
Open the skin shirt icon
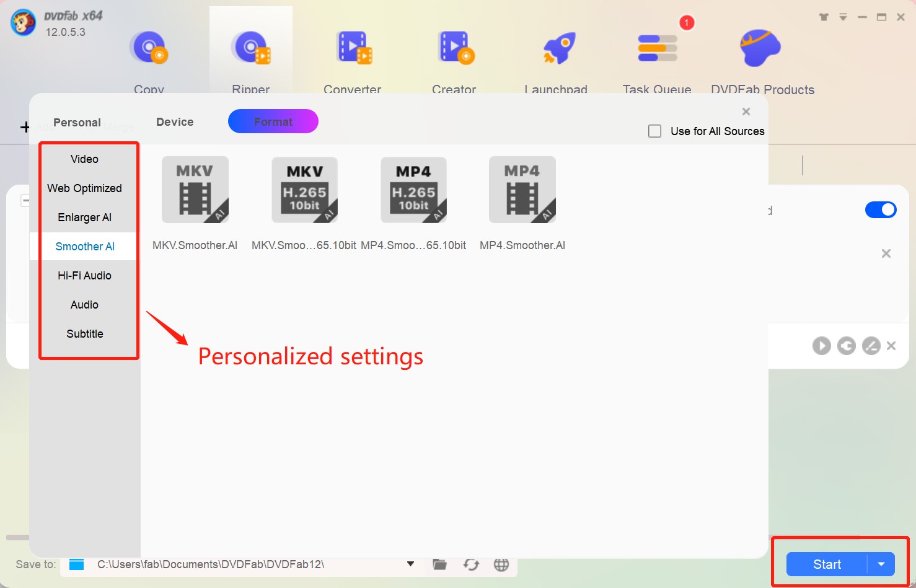[x=824, y=17]
